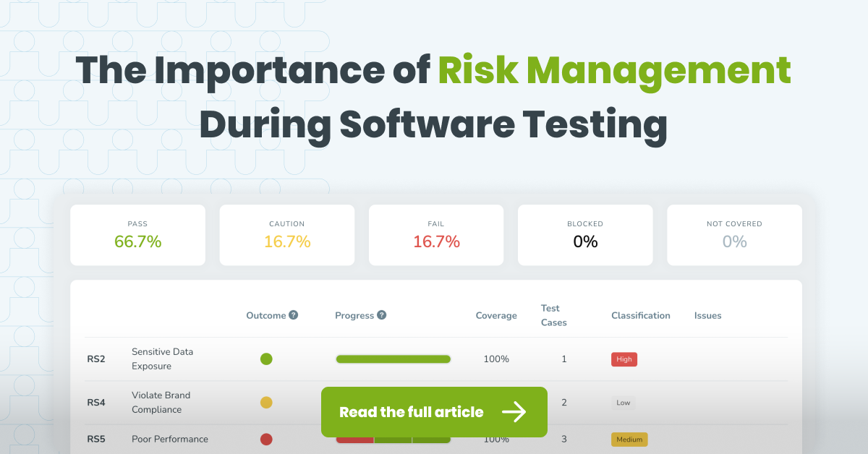Select the green outcome dot for RS2

[x=266, y=359]
